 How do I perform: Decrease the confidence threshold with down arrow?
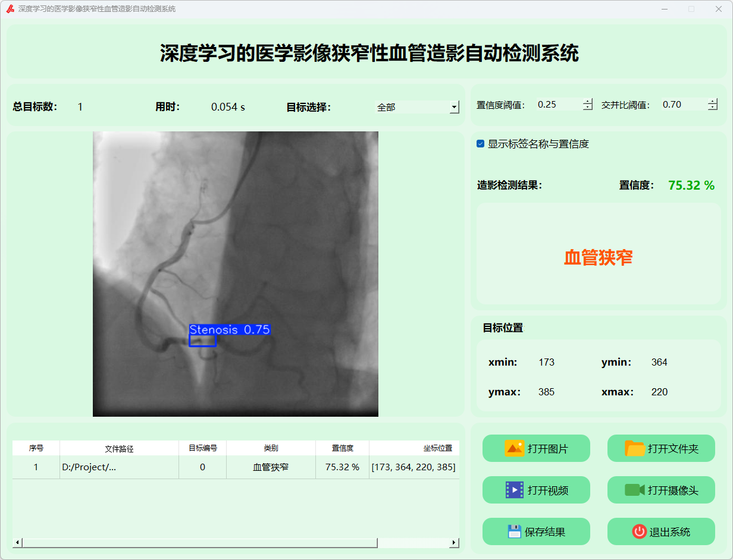tap(588, 108)
